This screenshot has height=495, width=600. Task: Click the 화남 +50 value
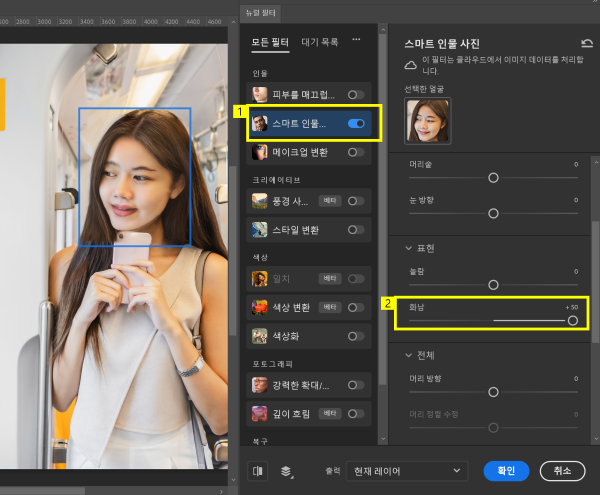click(572, 307)
